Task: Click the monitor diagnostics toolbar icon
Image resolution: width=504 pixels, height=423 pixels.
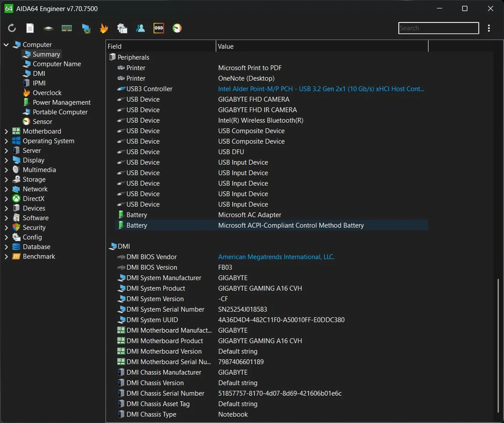Action: [x=86, y=28]
